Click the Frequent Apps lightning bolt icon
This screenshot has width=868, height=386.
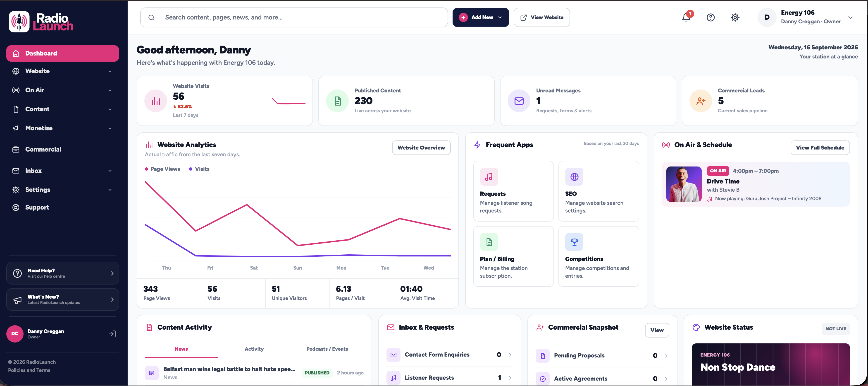(x=477, y=145)
